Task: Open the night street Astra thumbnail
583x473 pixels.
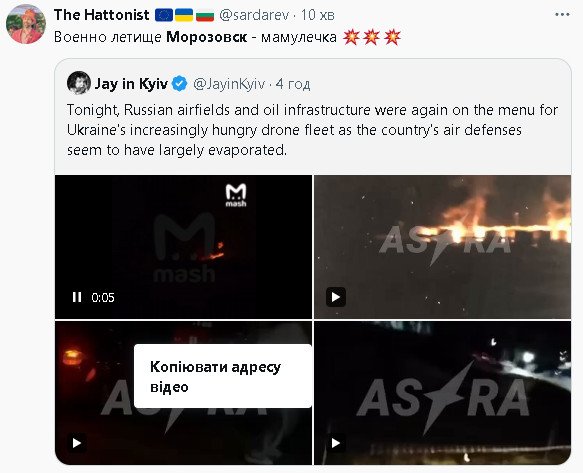Action: point(442,393)
